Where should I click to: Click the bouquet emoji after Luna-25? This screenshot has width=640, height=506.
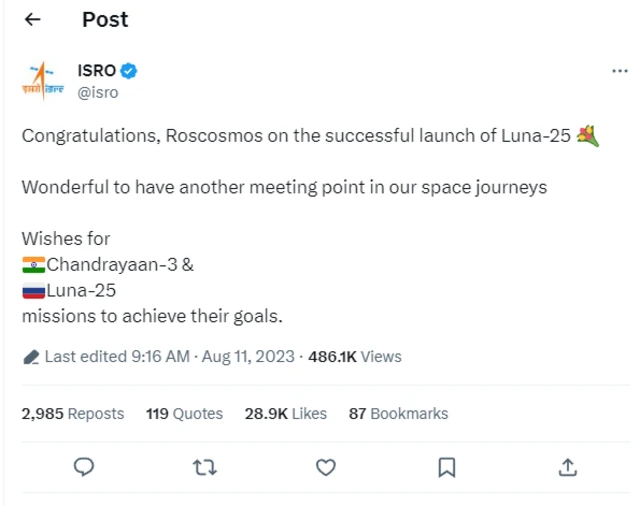click(588, 137)
